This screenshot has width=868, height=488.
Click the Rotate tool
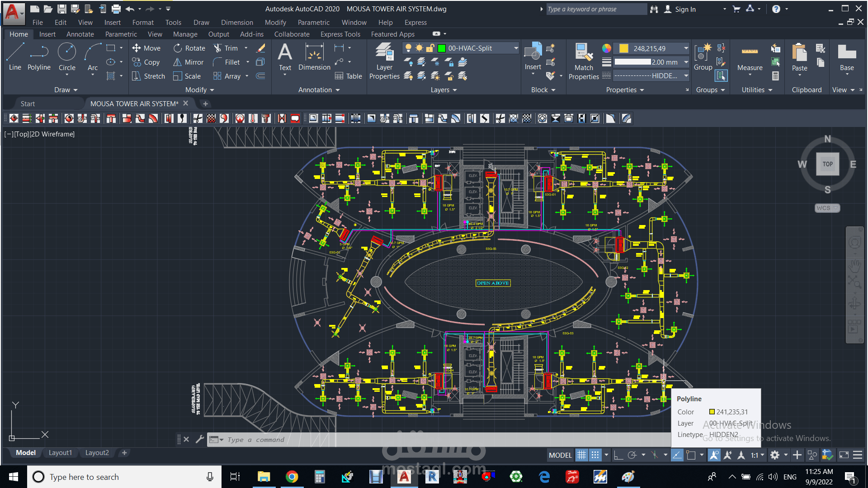189,48
